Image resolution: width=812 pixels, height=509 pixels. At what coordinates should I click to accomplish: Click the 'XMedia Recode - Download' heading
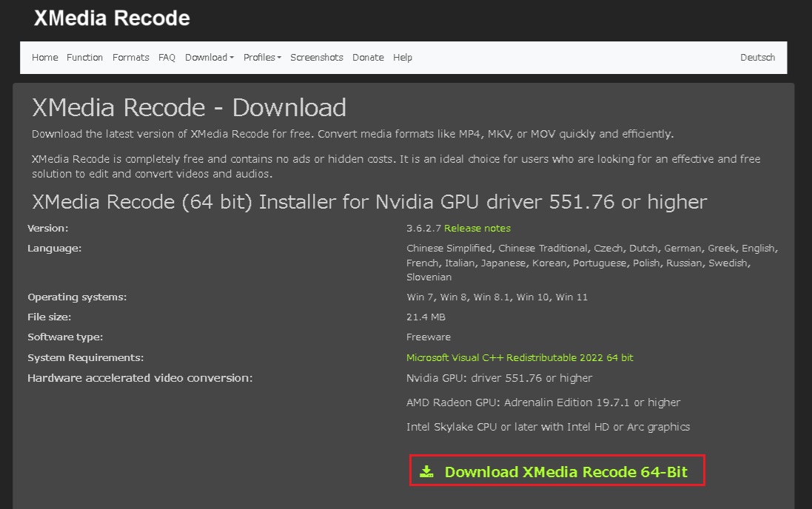[x=189, y=108]
